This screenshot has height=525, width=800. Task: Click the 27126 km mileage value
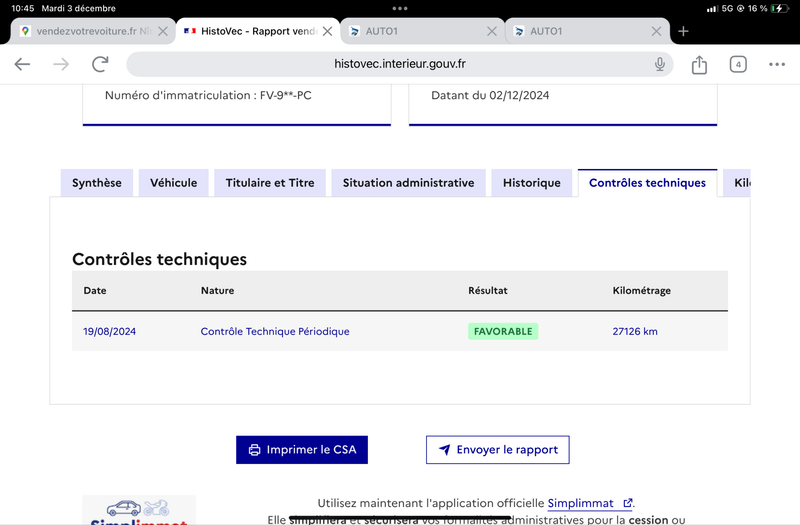pyautogui.click(x=635, y=332)
